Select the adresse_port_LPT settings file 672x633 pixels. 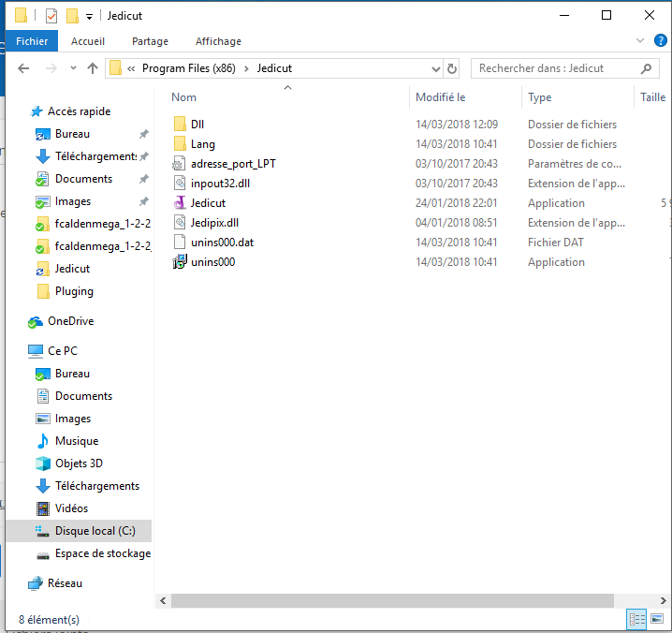(232, 164)
